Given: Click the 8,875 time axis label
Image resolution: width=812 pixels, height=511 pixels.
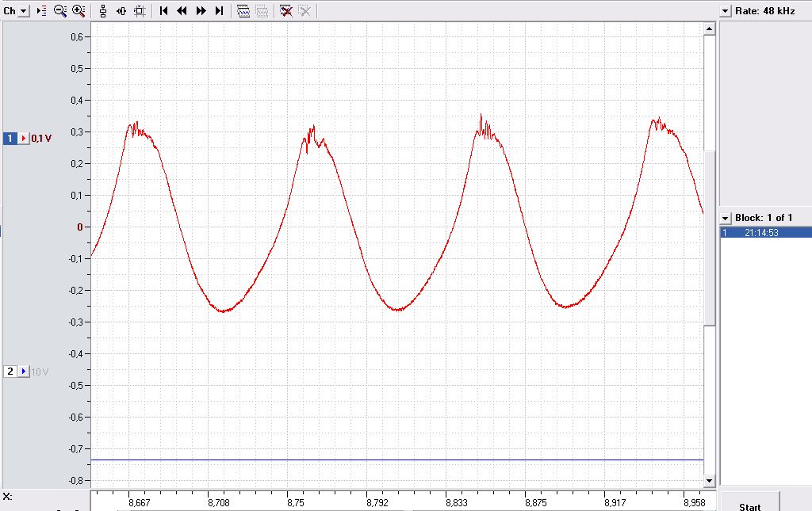Looking at the screenshot, I should click(x=535, y=503).
